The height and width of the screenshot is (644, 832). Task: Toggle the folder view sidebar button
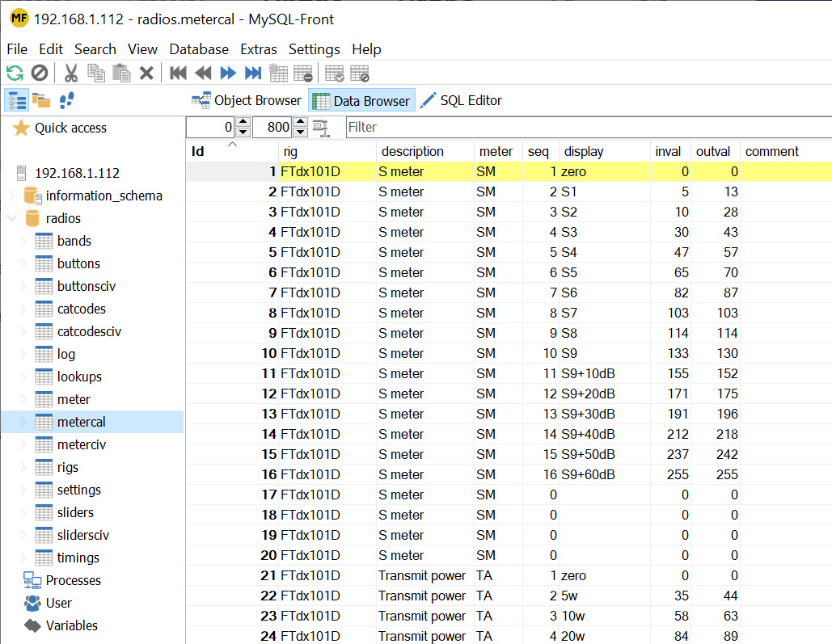click(x=42, y=99)
